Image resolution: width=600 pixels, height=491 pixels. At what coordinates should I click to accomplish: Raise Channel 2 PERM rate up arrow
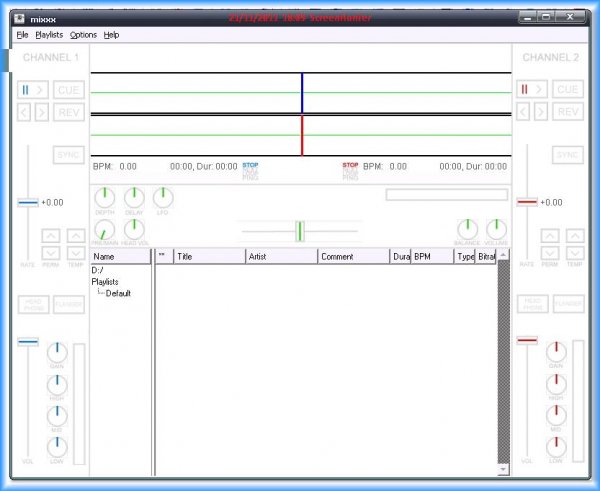pos(550,236)
